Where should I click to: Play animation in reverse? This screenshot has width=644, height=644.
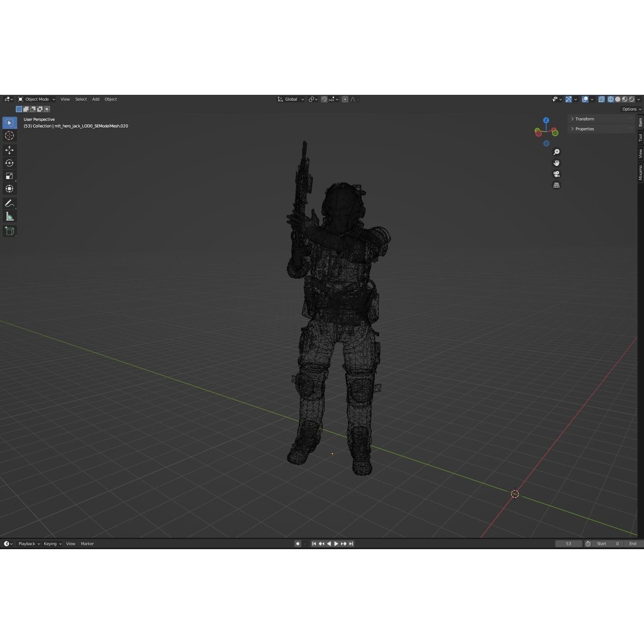[x=329, y=544]
